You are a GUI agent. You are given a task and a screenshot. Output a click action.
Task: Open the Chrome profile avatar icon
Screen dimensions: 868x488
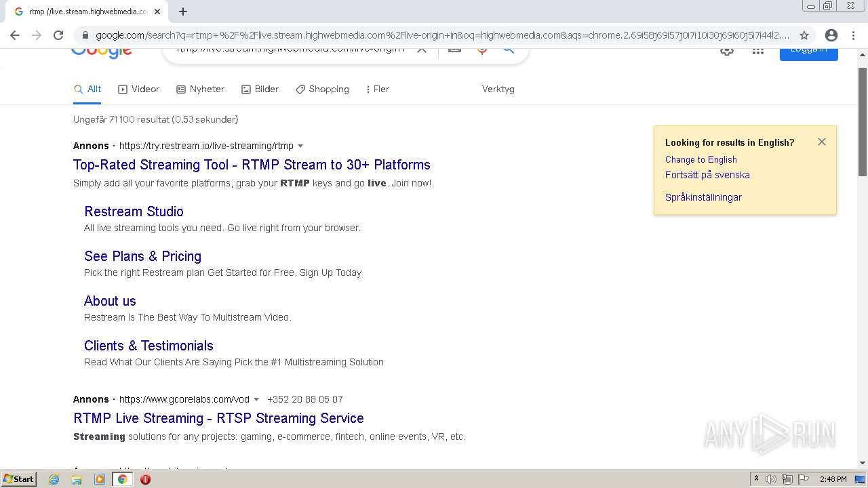coord(831,35)
